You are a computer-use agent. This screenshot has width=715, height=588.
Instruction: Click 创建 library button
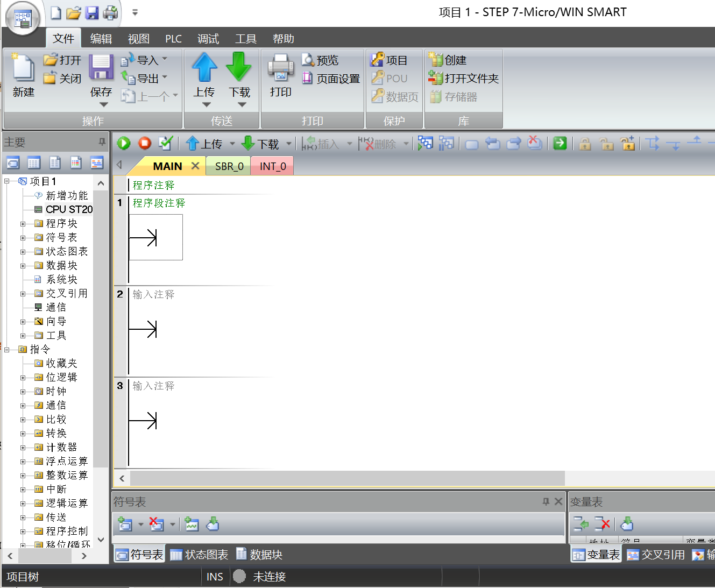click(448, 60)
